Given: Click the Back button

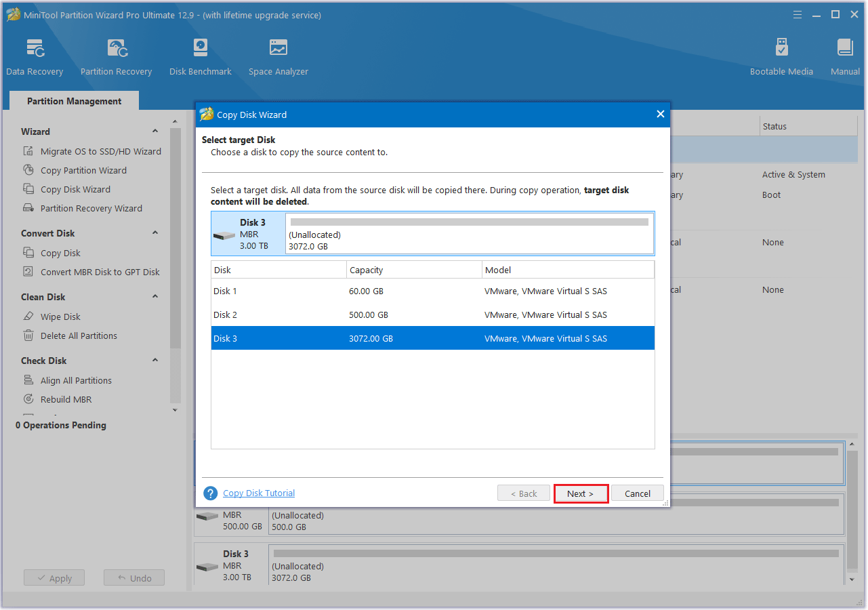Looking at the screenshot, I should click(x=524, y=493).
